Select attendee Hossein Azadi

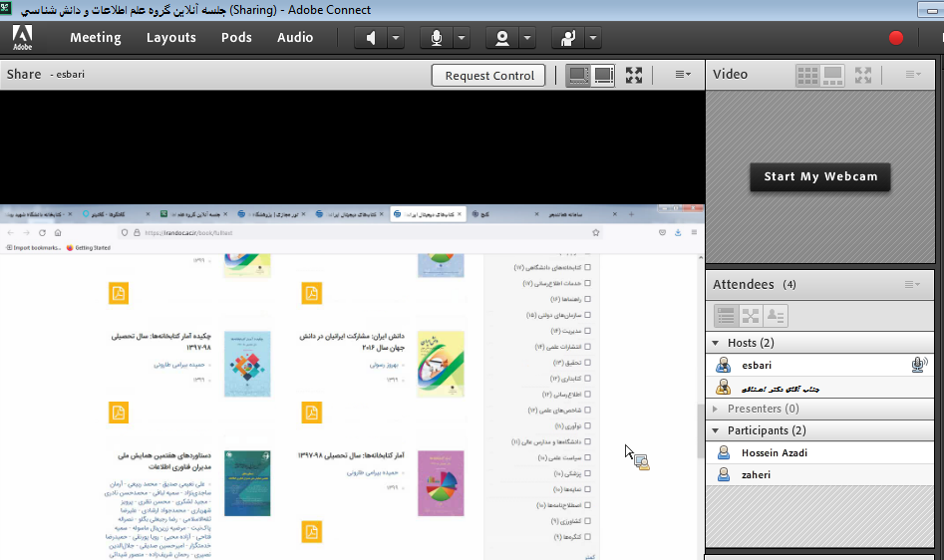click(775, 453)
